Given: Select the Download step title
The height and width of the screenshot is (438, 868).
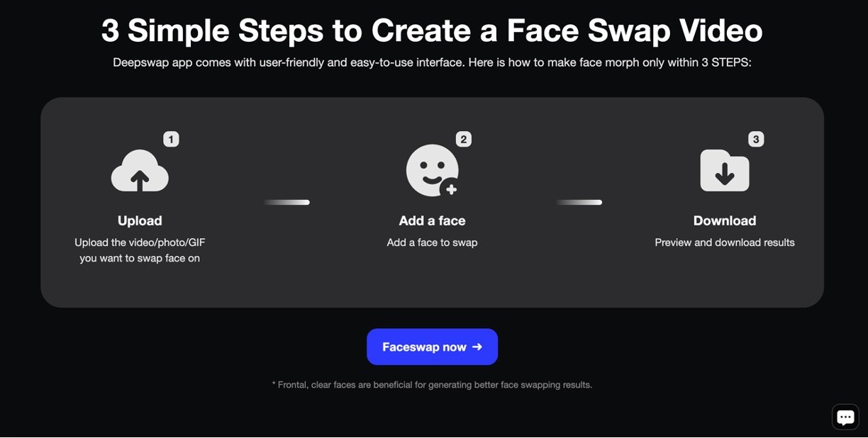Looking at the screenshot, I should tap(725, 220).
